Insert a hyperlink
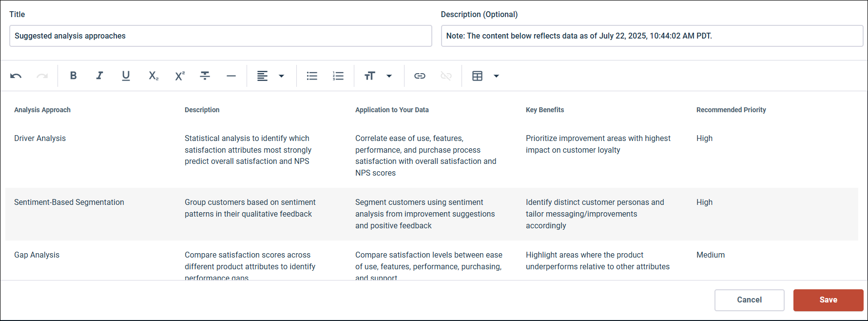Image resolution: width=868 pixels, height=321 pixels. (420, 76)
